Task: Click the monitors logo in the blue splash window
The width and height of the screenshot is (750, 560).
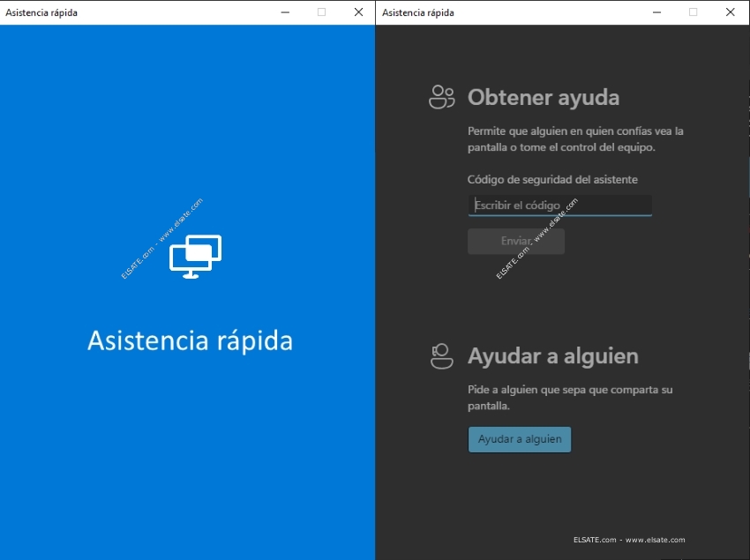Action: (195, 257)
